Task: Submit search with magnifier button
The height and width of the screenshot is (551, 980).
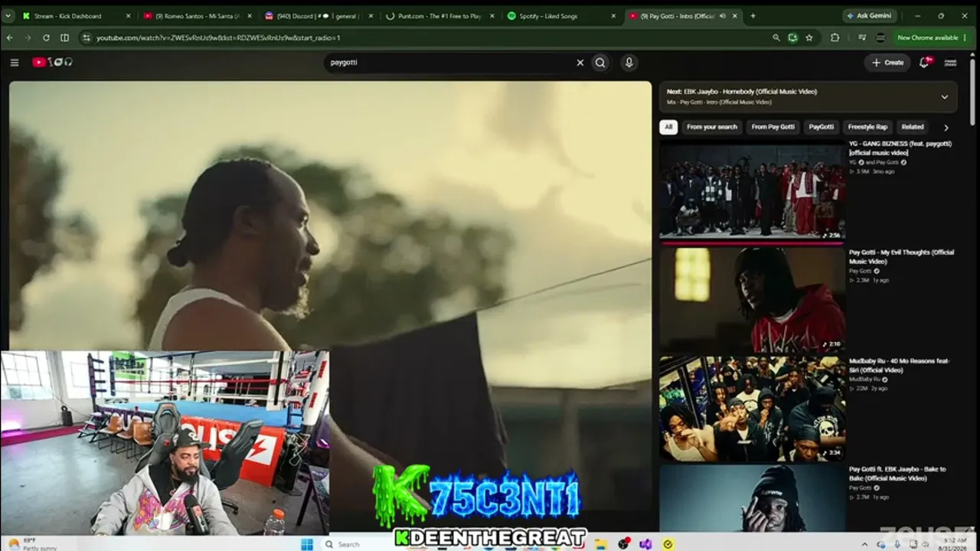Action: [600, 63]
